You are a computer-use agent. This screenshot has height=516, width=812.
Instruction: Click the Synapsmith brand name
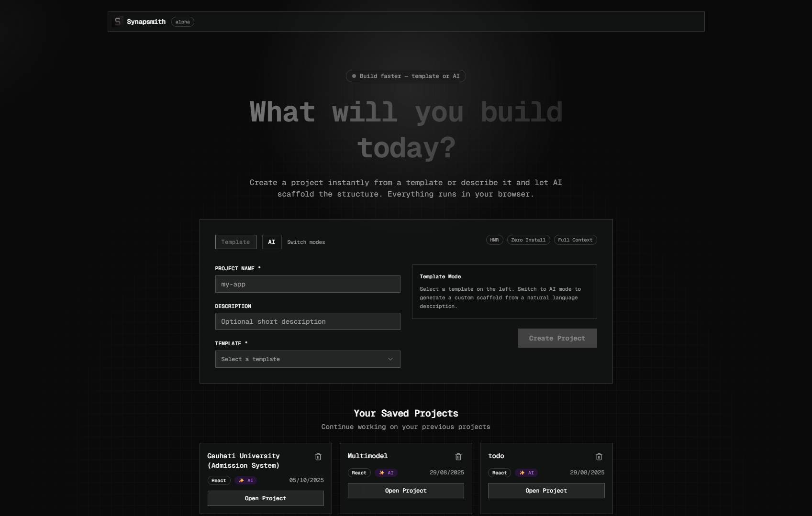coord(146,22)
